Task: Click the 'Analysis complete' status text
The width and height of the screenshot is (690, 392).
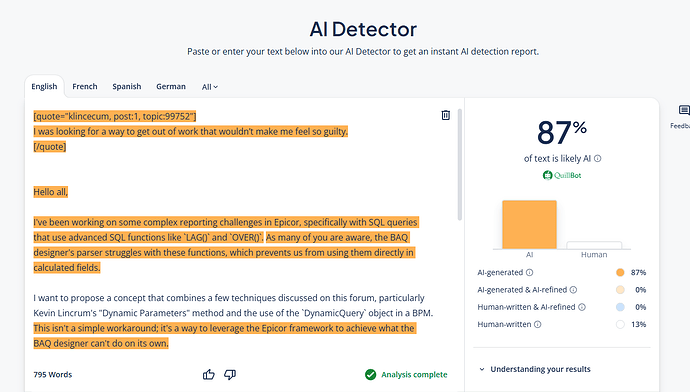Action: [414, 374]
